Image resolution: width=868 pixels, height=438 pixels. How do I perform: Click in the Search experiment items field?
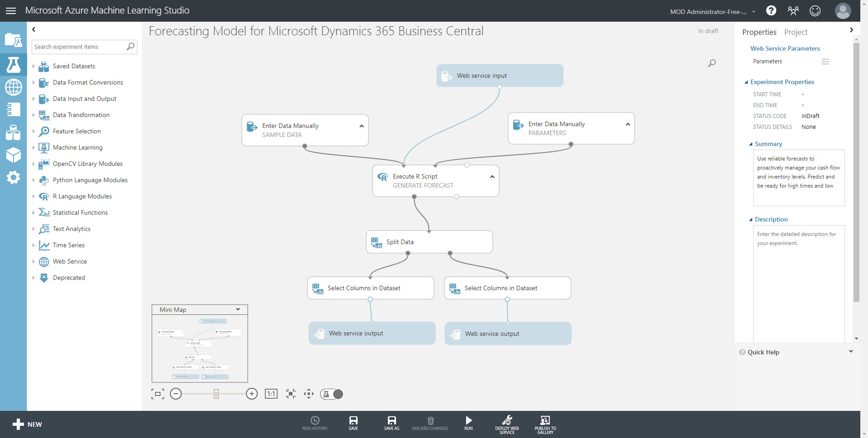tap(84, 47)
